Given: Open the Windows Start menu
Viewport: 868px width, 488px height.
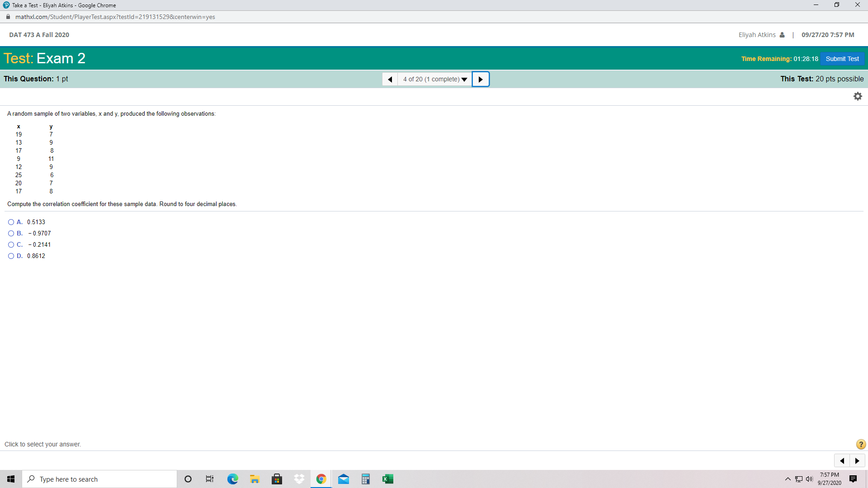Looking at the screenshot, I should 11,479.
